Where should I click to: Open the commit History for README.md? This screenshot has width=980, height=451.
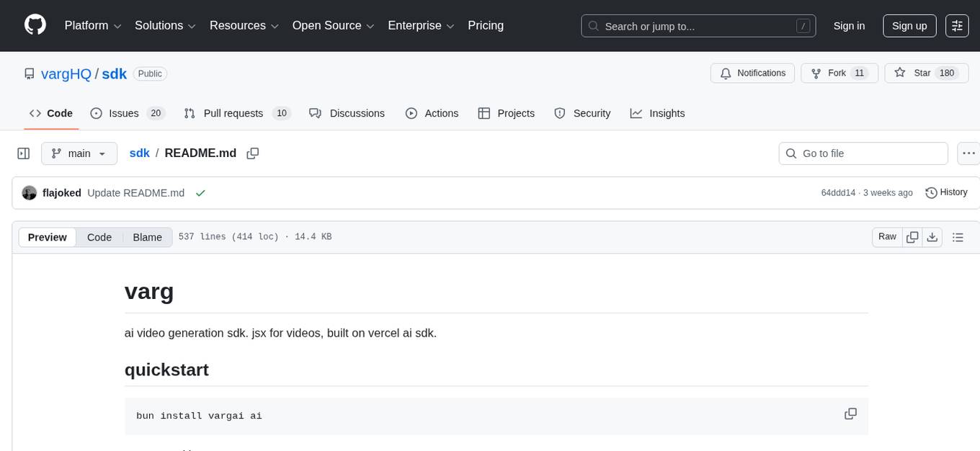(946, 192)
